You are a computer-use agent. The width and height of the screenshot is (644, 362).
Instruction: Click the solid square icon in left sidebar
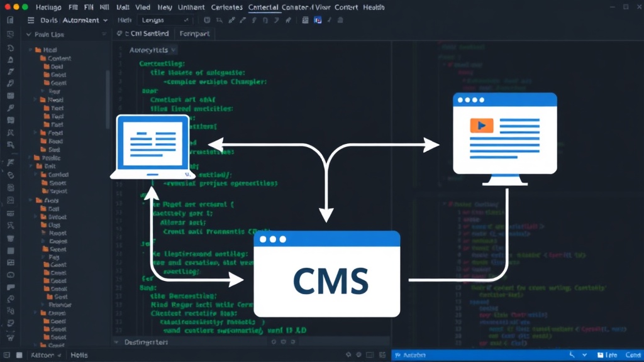11,251
